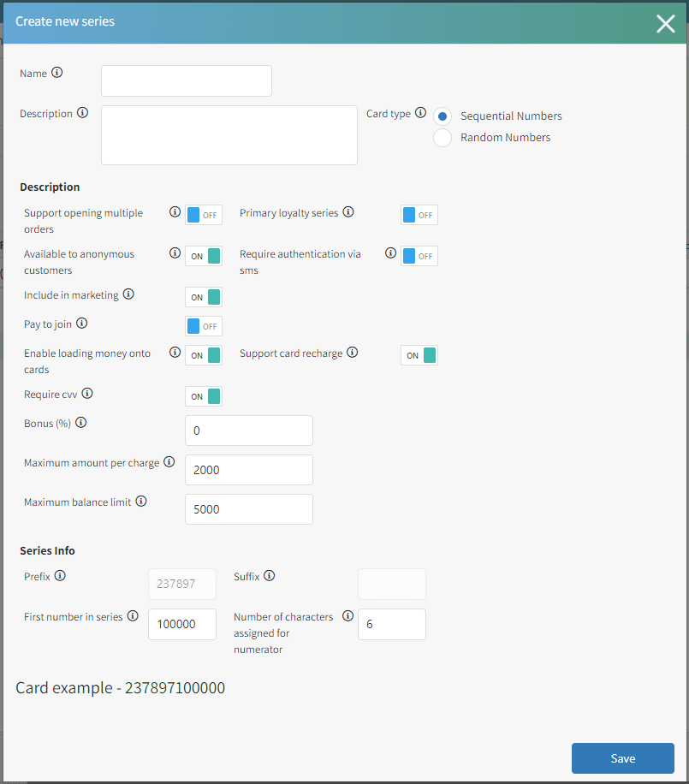Viewport: 689px width, 784px height.
Task: Select Sequential Numbers radio option
Action: (x=443, y=116)
